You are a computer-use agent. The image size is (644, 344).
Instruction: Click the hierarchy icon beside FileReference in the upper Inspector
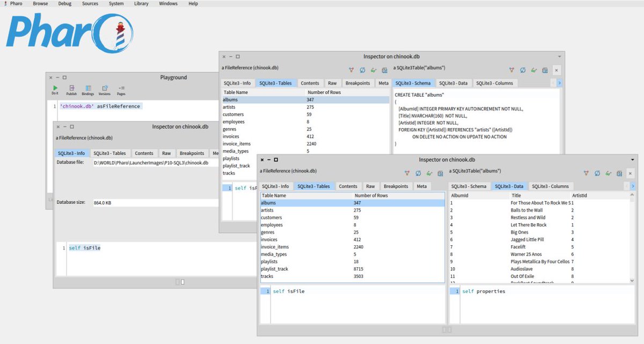click(352, 70)
